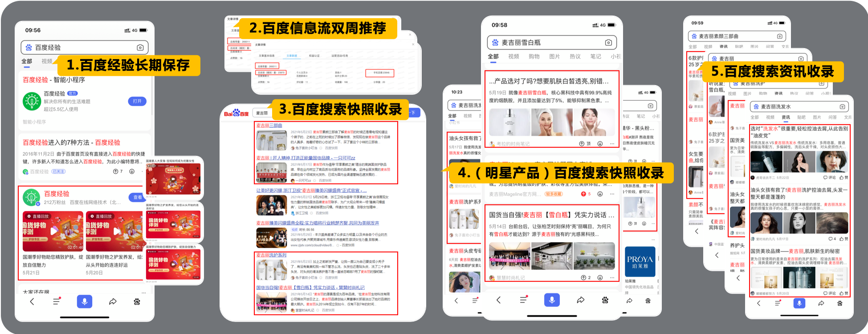Click the 麦吉丽雪白瓶 search input field

548,43
